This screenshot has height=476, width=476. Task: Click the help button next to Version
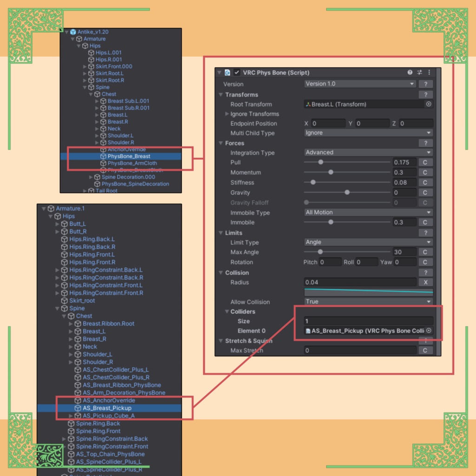point(426,84)
